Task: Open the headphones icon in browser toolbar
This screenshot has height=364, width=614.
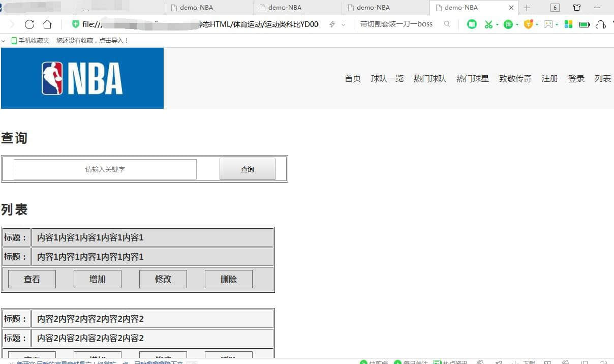Action: 601,24
